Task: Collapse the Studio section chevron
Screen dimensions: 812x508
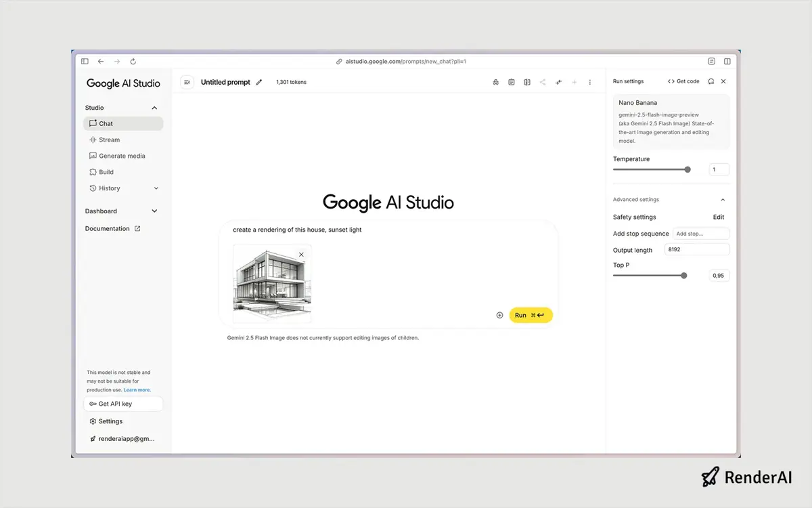Action: coord(154,107)
